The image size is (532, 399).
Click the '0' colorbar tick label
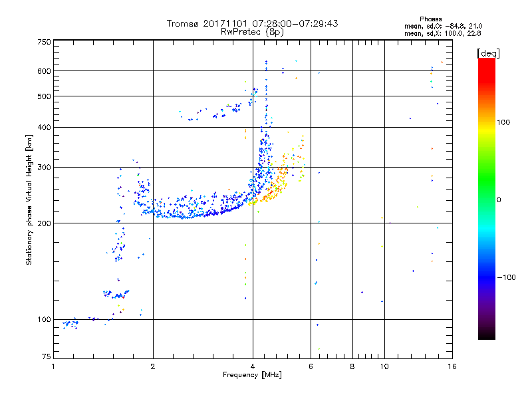[499, 200]
